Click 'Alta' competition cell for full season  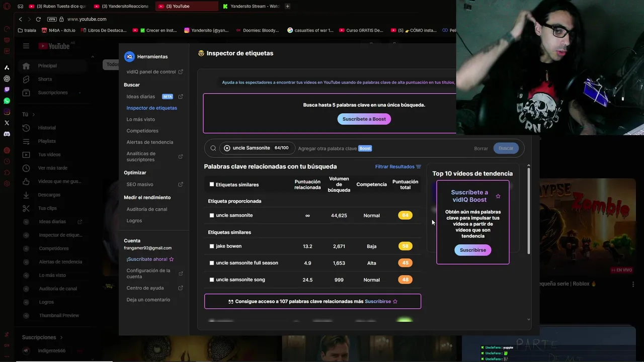[372, 263]
